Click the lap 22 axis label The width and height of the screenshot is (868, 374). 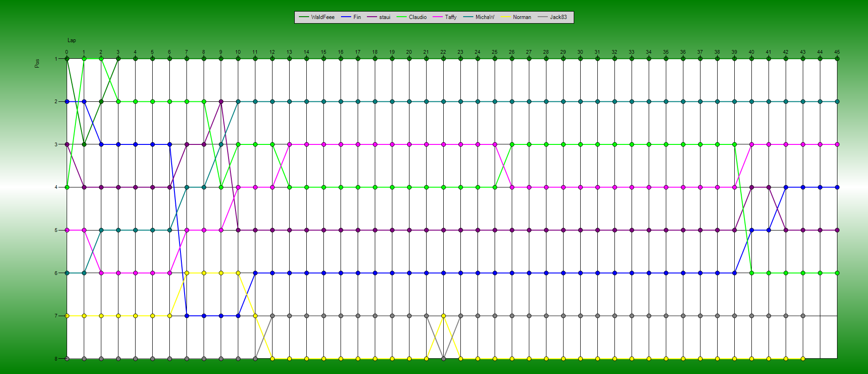pyautogui.click(x=443, y=52)
